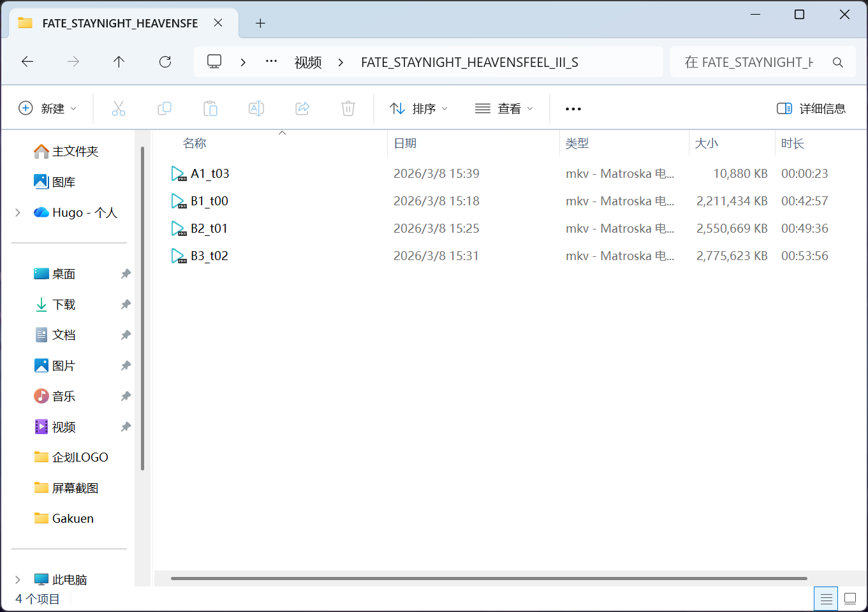Toggle the 详细信息 details pane

click(811, 108)
